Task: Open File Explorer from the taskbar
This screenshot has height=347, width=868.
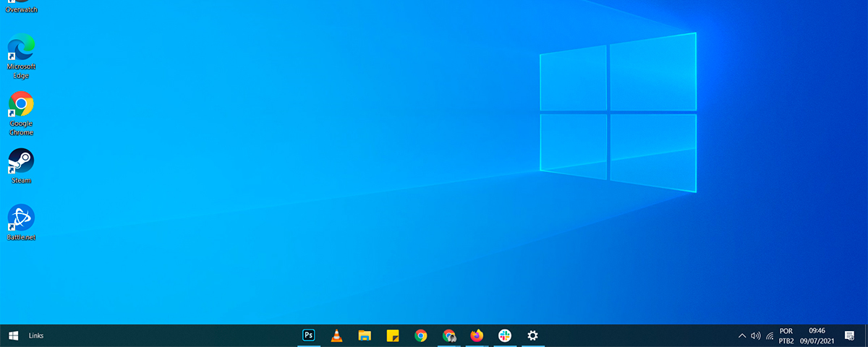Action: [365, 335]
